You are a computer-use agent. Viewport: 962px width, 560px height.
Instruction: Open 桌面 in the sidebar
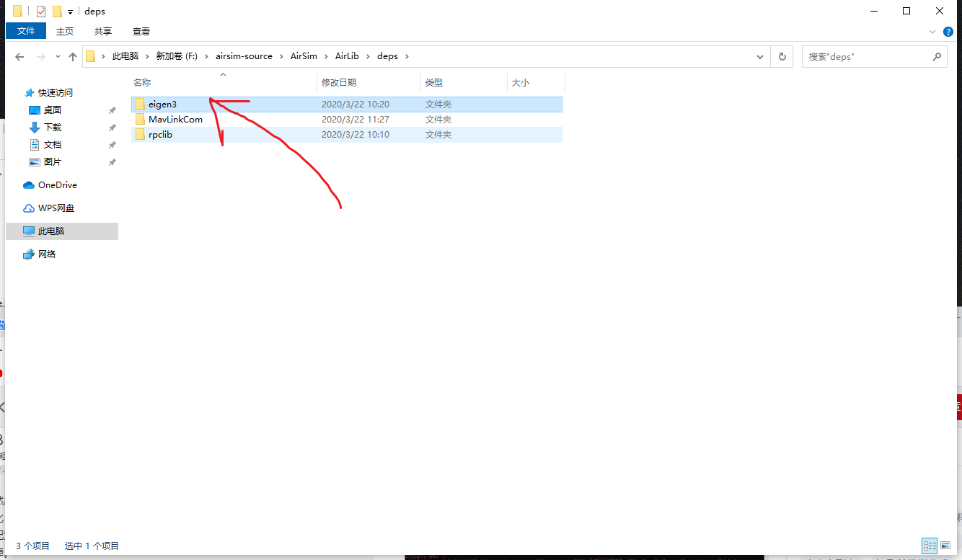tap(53, 110)
